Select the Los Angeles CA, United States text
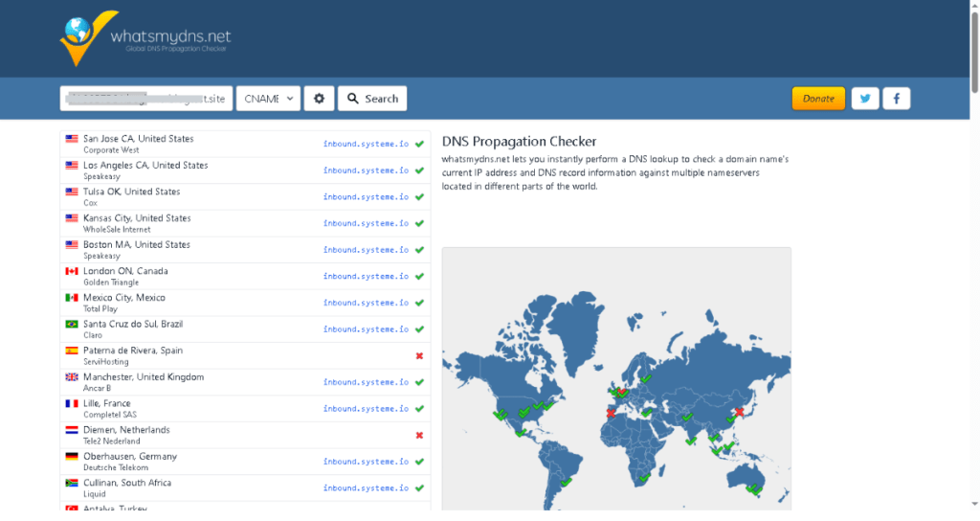 [145, 165]
